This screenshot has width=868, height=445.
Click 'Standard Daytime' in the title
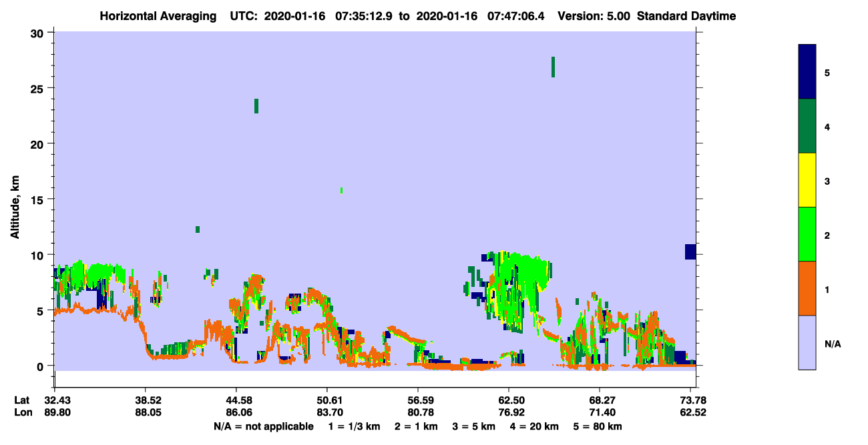[x=686, y=16]
